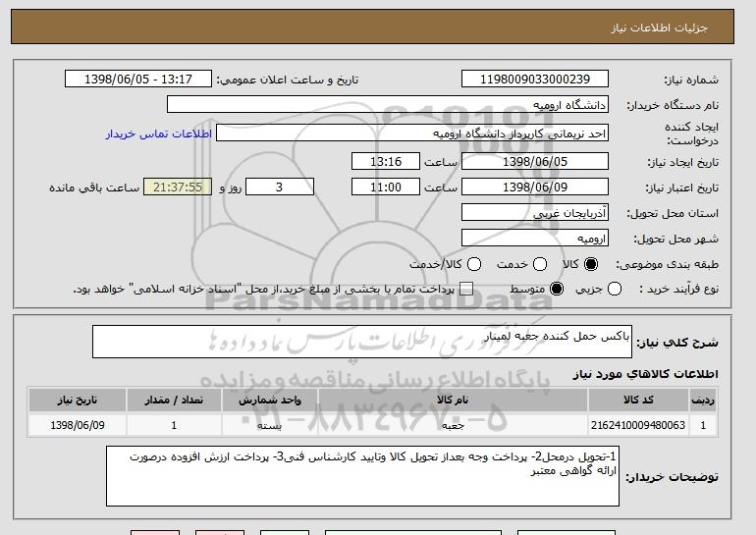Select the خدمت radio button
This screenshot has width=756, height=535.
point(540,264)
